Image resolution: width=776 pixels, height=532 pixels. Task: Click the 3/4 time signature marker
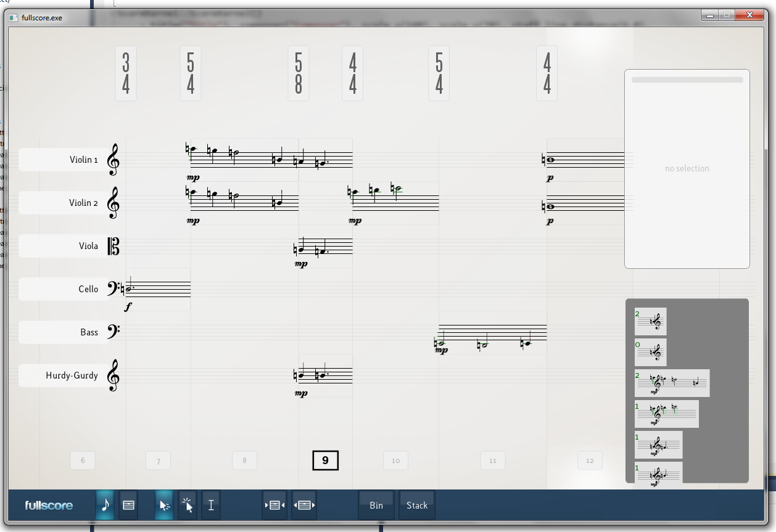click(126, 73)
